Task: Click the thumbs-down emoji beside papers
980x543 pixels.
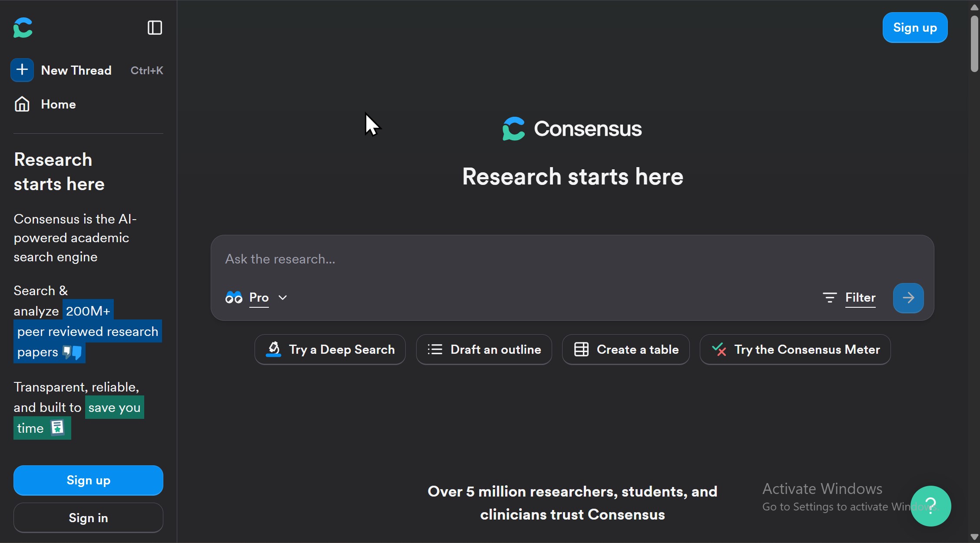Action: pos(72,352)
